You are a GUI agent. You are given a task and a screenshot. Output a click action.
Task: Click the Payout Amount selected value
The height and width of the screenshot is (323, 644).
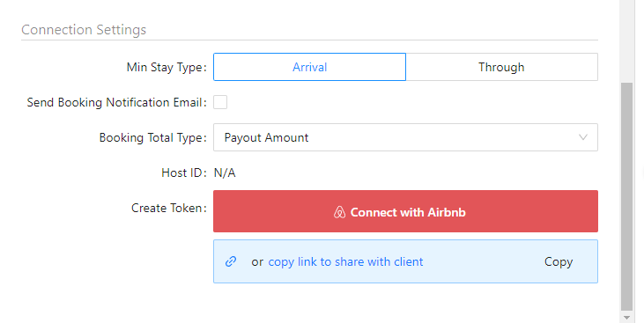(266, 137)
